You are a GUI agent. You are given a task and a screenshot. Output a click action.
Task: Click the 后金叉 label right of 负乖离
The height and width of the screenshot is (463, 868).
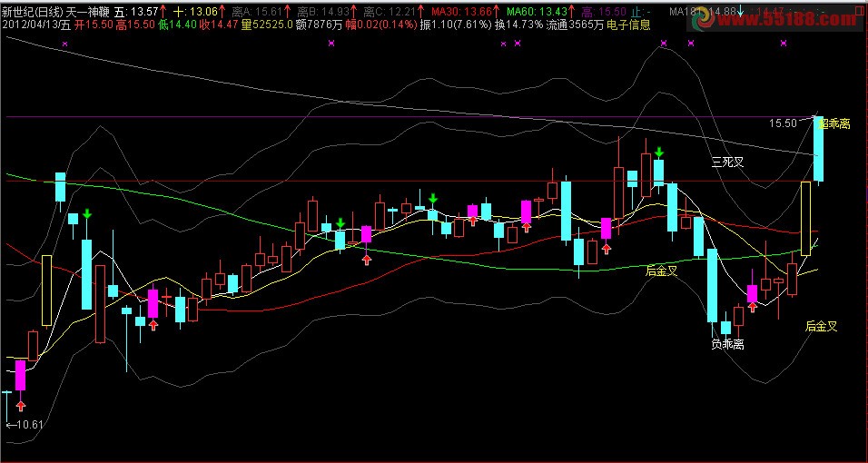pos(821,326)
